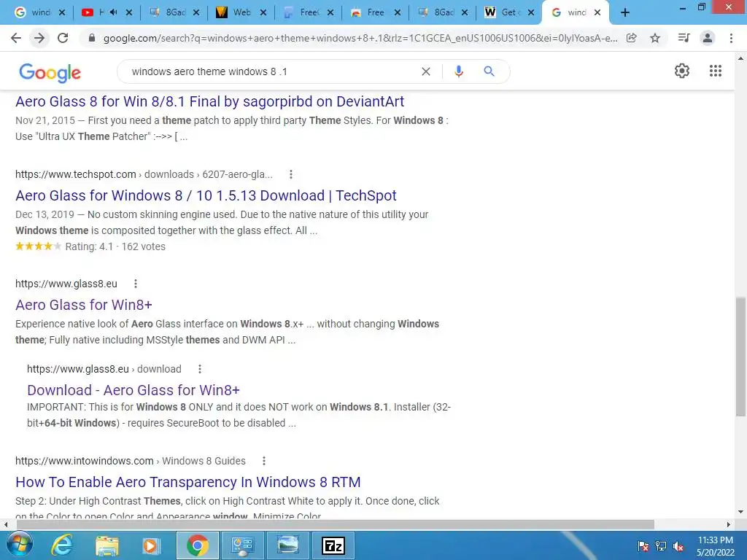Click the horizontal scrollbar thumb
Screen dimensions: 747x560
click(x=336, y=524)
